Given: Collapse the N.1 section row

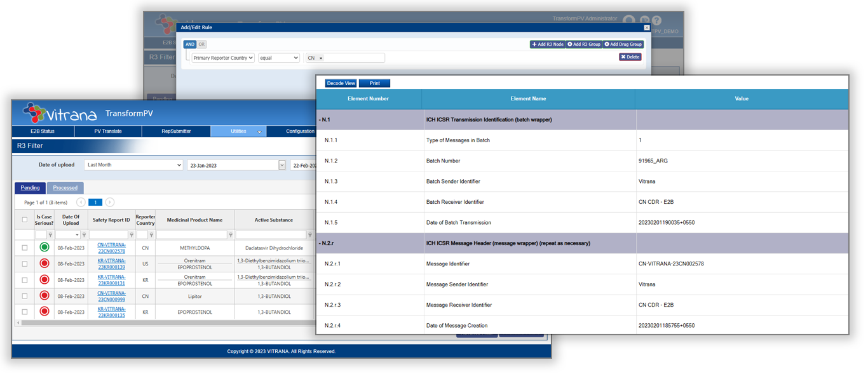Looking at the screenshot, I should pyautogui.click(x=324, y=119).
